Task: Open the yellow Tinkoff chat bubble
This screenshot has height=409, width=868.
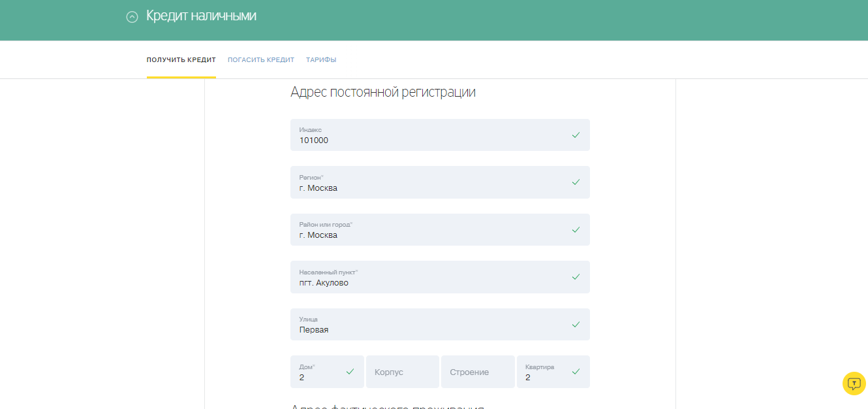Action: [854, 384]
